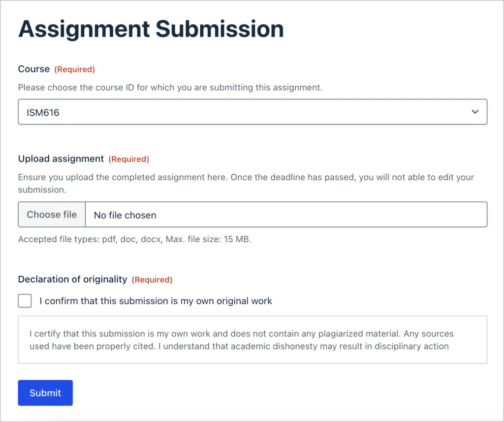Image resolution: width=504 pixels, height=422 pixels.
Task: Click the plagiarism certification text box
Action: tap(252, 340)
